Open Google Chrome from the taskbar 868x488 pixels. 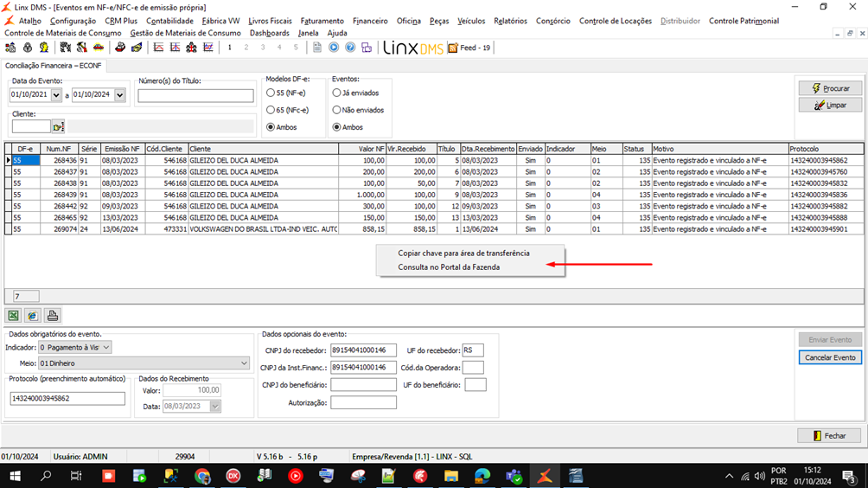pyautogui.click(x=202, y=476)
